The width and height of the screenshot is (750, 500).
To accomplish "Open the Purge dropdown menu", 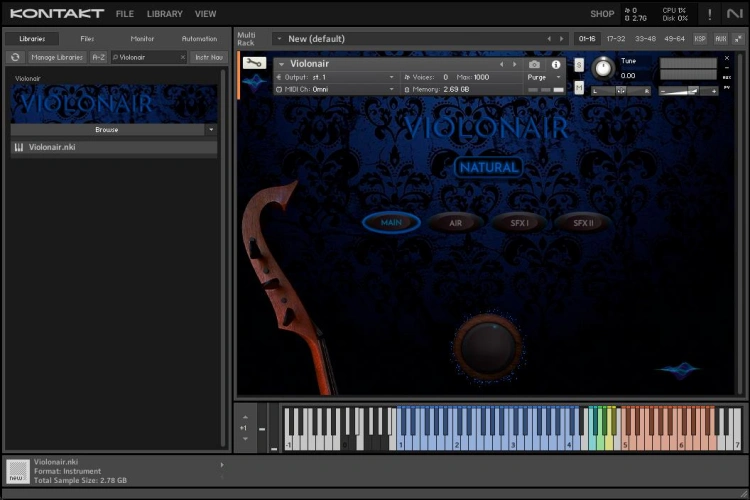I will click(544, 77).
